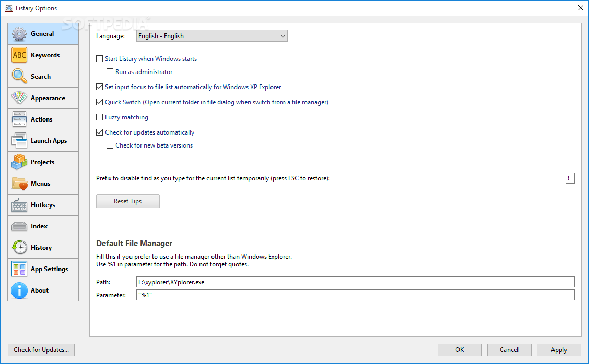Select the Actions section label

tap(42, 119)
